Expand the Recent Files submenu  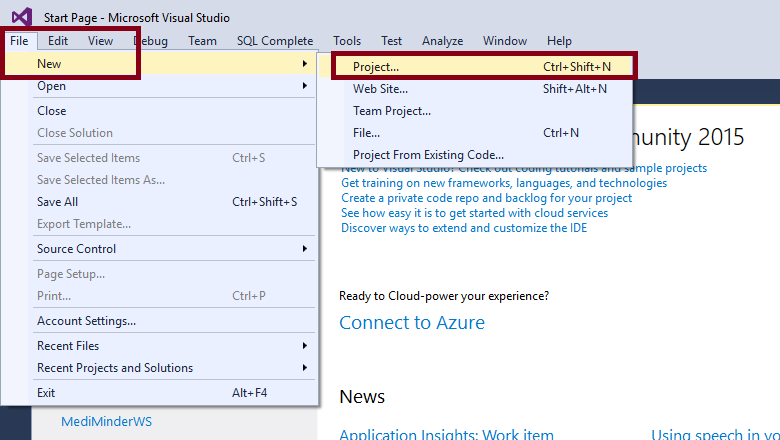coord(68,346)
